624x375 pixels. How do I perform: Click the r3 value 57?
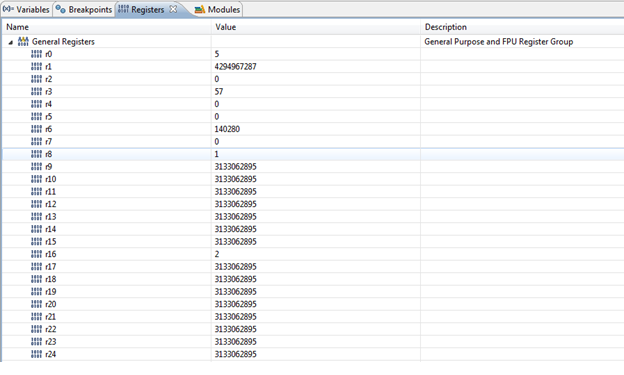[x=219, y=92]
